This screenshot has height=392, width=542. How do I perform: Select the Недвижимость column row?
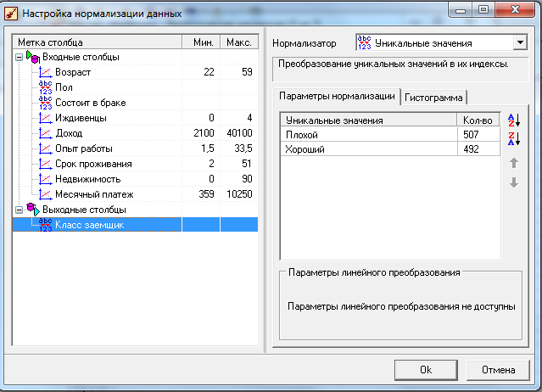[x=135, y=179]
